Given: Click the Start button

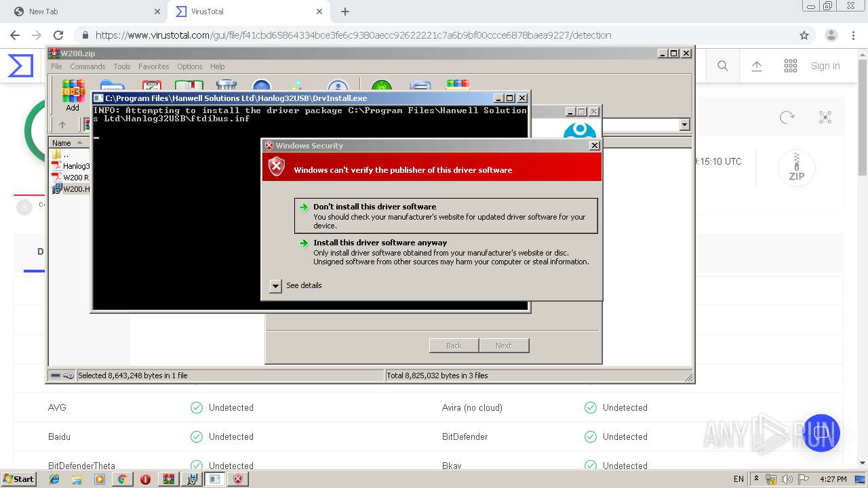Looking at the screenshot, I should coord(19,479).
